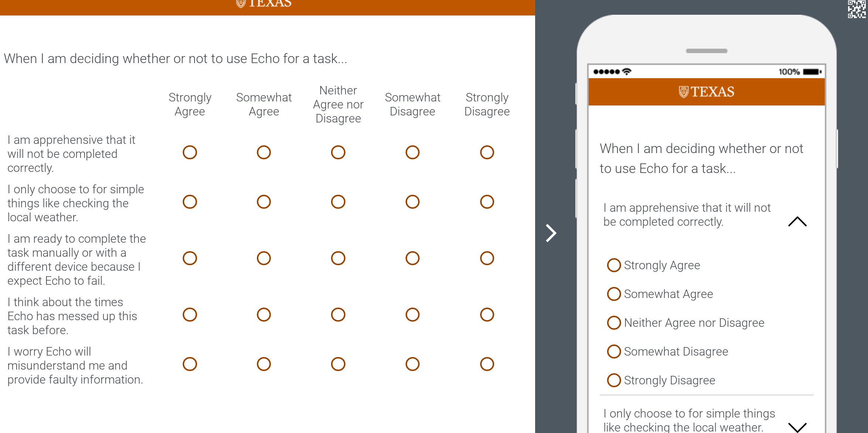Select Strongly Agree for 'I am apprehensive' row

pos(190,152)
